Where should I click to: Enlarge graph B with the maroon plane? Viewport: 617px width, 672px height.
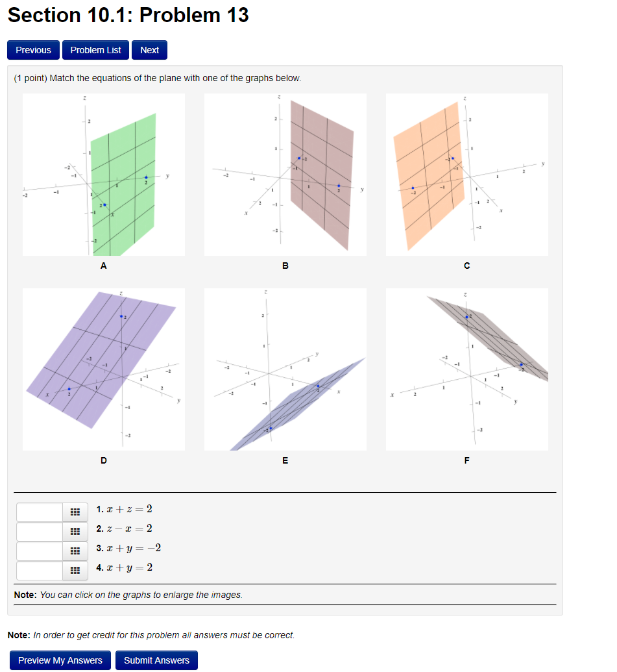[x=285, y=174]
